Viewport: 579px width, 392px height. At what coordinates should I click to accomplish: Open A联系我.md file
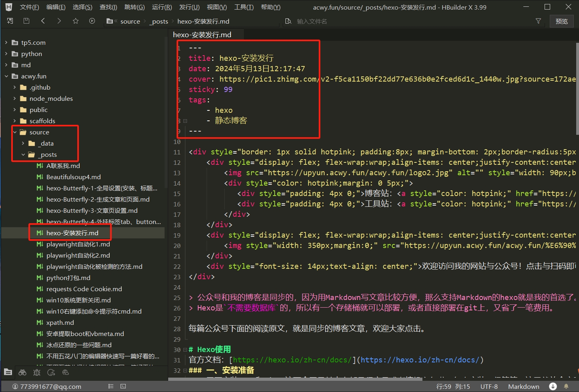(63, 166)
